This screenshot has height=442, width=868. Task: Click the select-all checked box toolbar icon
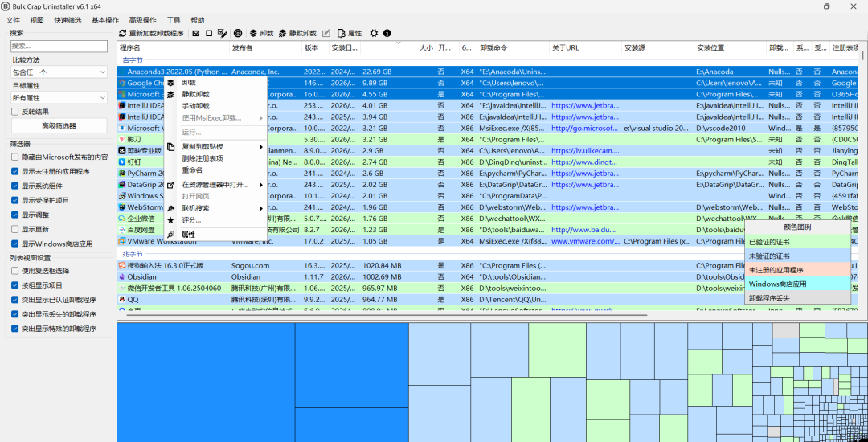tap(196, 33)
